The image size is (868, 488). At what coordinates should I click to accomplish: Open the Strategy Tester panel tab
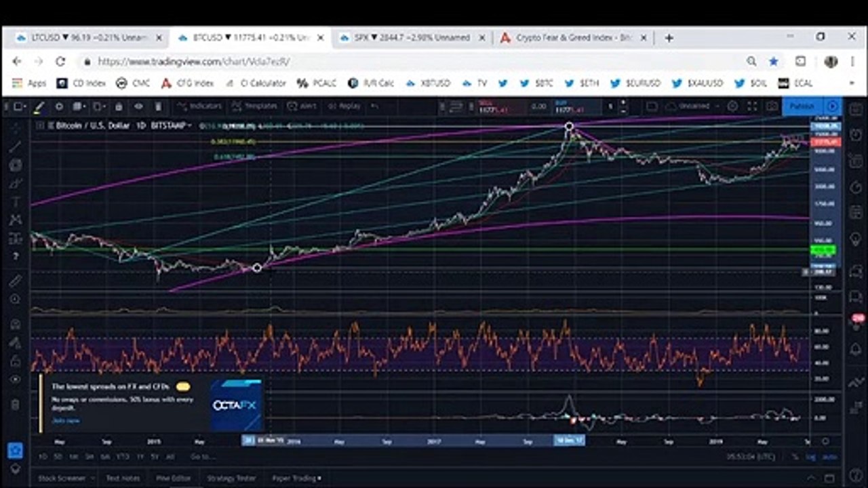tap(231, 478)
